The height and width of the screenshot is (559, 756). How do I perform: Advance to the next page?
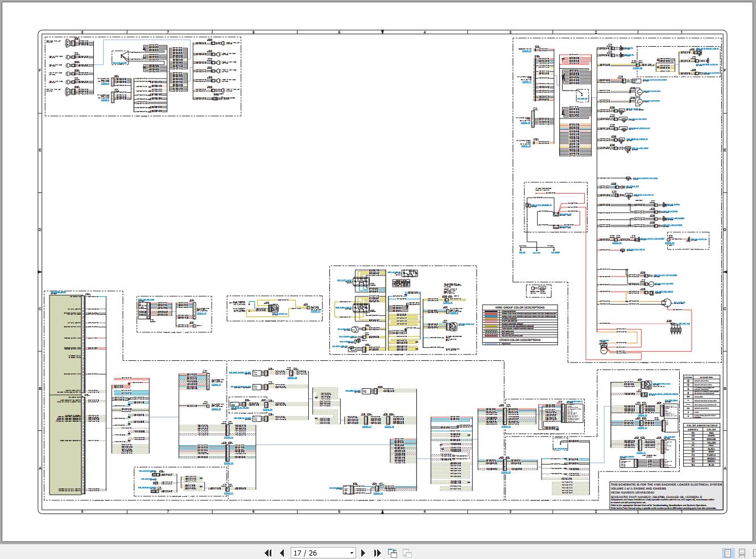click(x=363, y=553)
